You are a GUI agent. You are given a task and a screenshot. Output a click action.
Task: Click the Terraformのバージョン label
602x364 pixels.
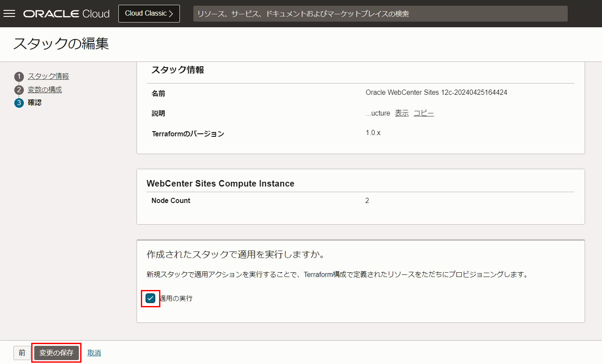(x=188, y=134)
